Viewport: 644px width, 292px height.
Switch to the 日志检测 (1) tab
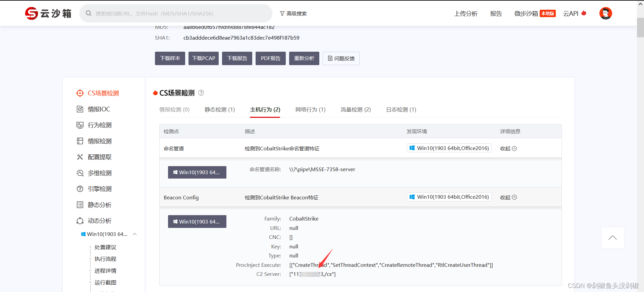coord(401,110)
